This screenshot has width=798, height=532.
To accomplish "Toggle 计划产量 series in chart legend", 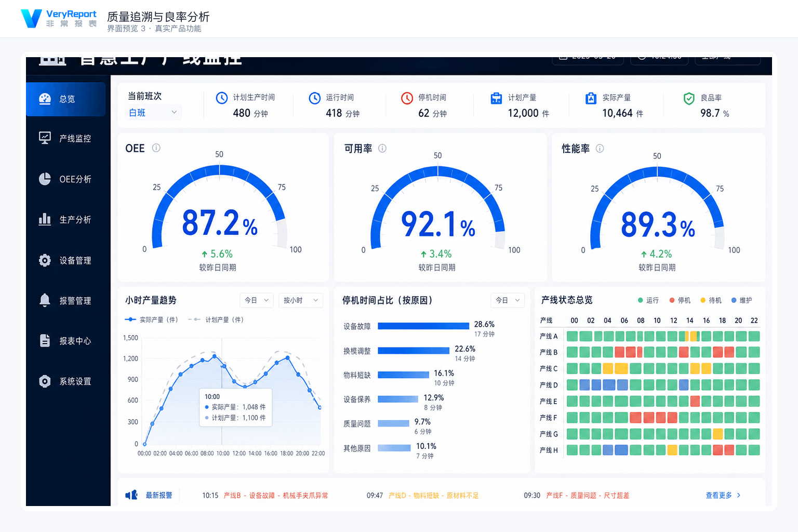I will point(216,320).
